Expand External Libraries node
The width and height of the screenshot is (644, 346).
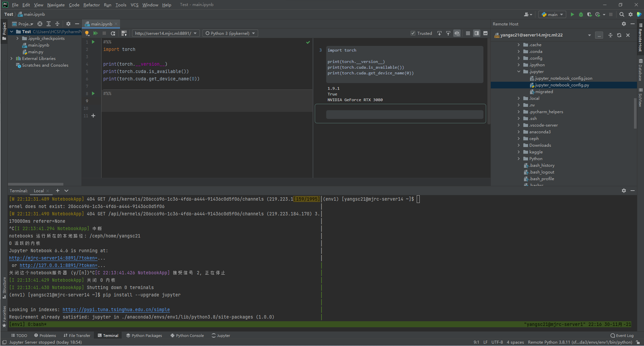(12, 59)
